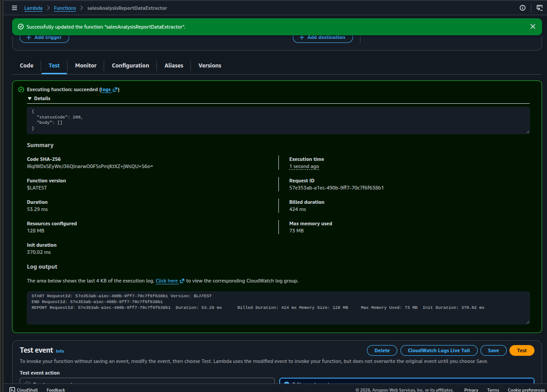Click the Summary heading
Image resolution: width=547 pixels, height=392 pixels.
coord(40,145)
